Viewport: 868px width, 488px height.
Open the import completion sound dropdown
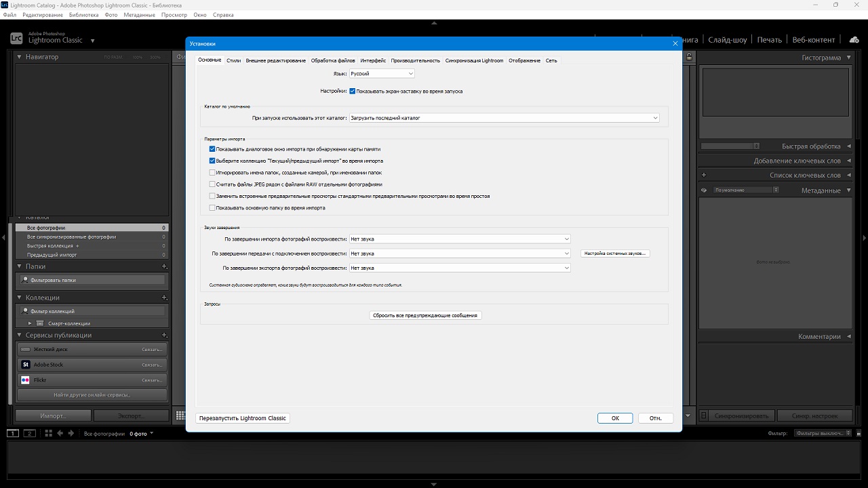pyautogui.click(x=460, y=239)
